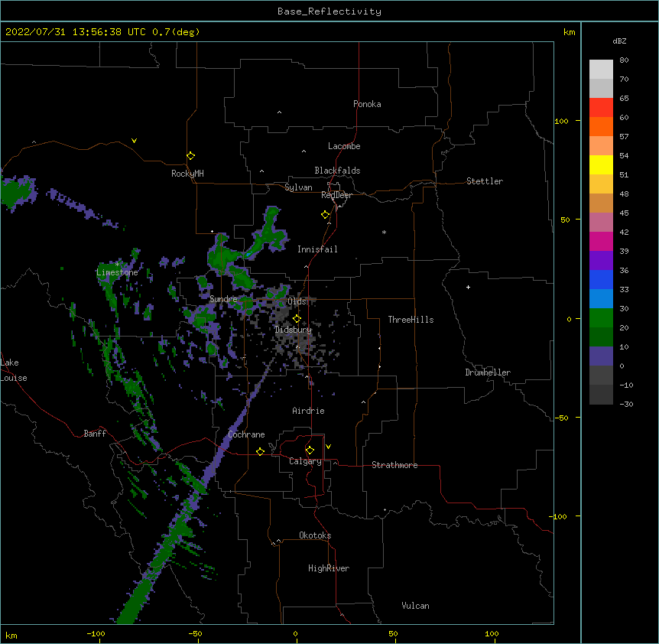Click the white asterisk marker east of Innisfail
The image size is (659, 644).
384,232
